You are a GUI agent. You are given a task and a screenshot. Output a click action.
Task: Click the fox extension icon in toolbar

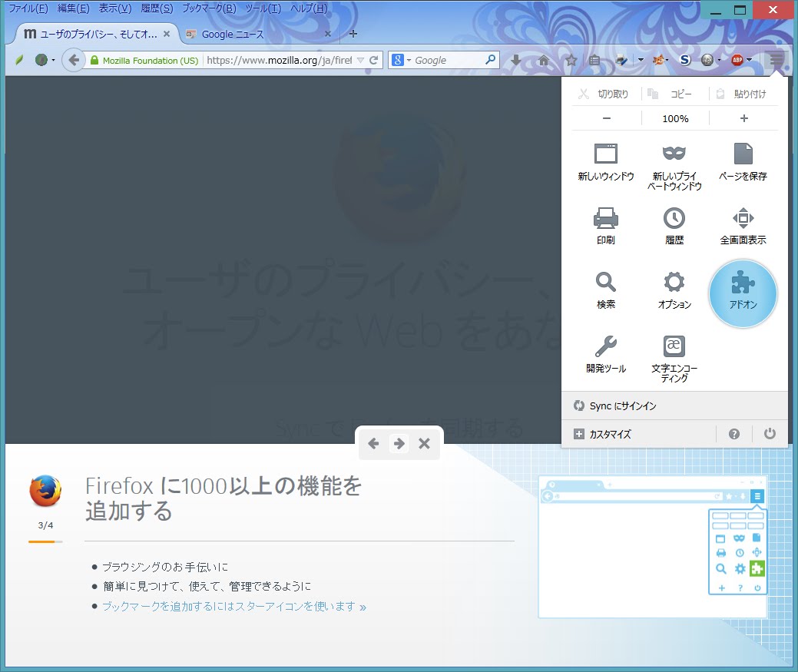[x=658, y=60]
